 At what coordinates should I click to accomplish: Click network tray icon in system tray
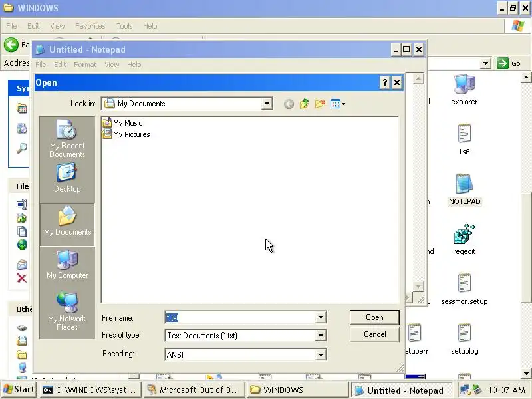coord(464,390)
